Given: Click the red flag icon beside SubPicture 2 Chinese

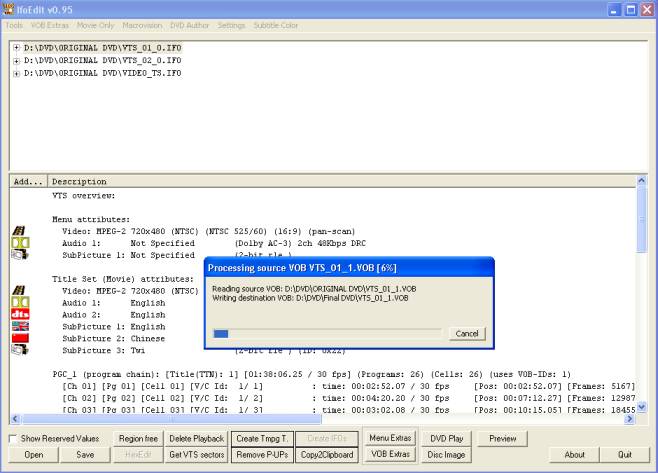Looking at the screenshot, I should [x=20, y=338].
